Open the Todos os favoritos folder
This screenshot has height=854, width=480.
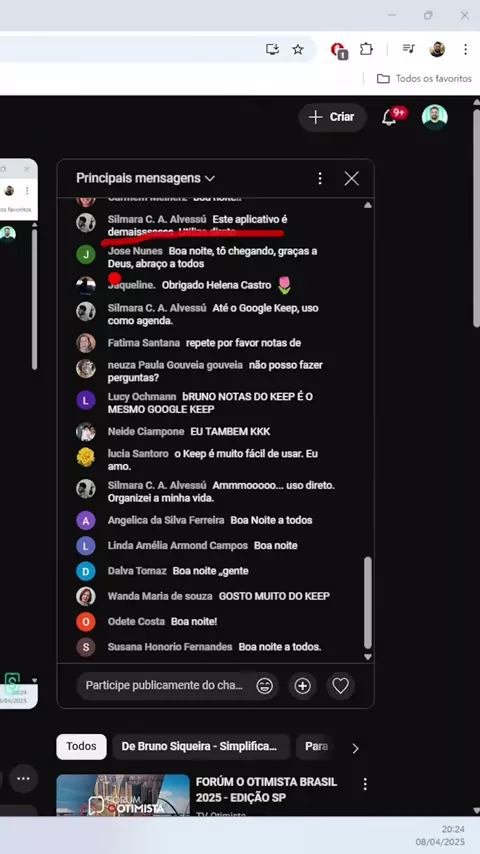coord(424,78)
